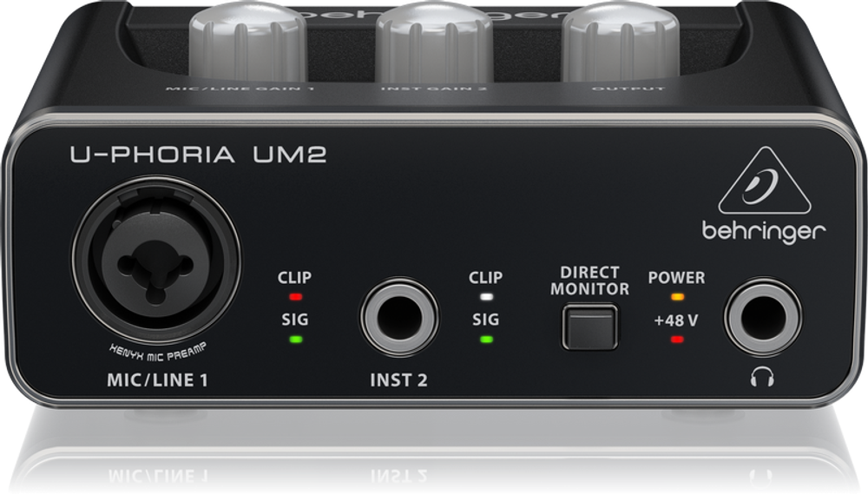This screenshot has height=495, width=868.
Task: Click the Direct Monitor push button
Action: [589, 327]
